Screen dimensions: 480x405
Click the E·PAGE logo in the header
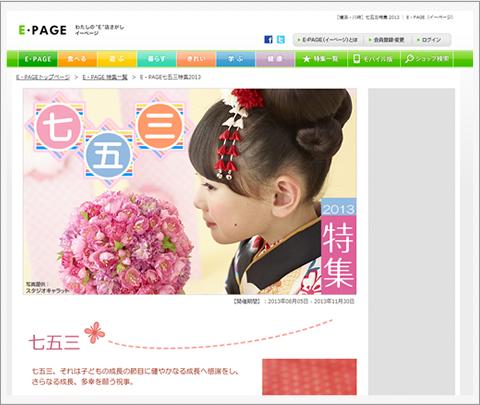(42, 30)
